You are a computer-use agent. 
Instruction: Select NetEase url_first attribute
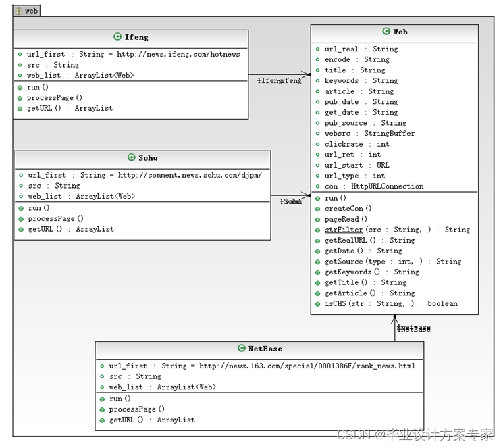[262, 366]
